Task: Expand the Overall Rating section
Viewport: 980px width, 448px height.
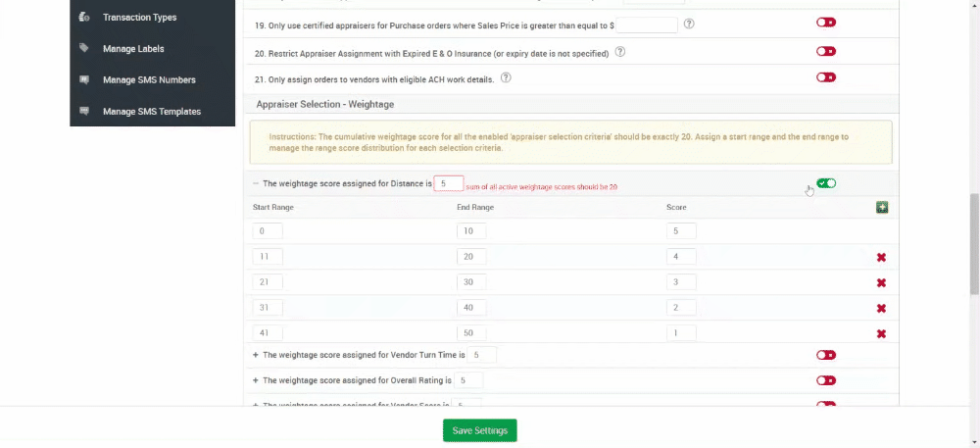Action: [255, 380]
